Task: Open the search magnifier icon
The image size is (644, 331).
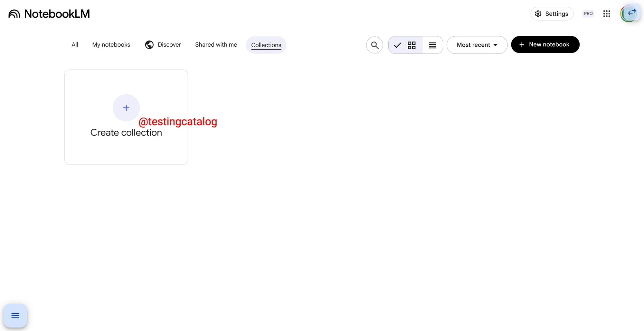Action: (374, 45)
